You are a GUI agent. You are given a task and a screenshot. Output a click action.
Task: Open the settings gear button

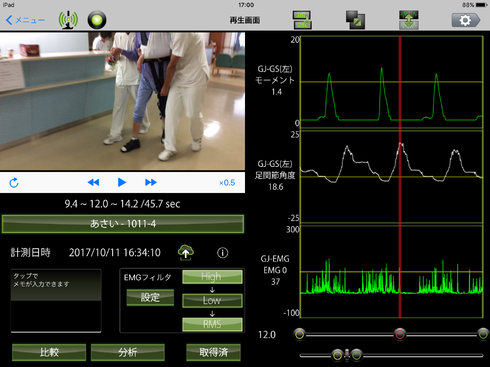tap(466, 20)
